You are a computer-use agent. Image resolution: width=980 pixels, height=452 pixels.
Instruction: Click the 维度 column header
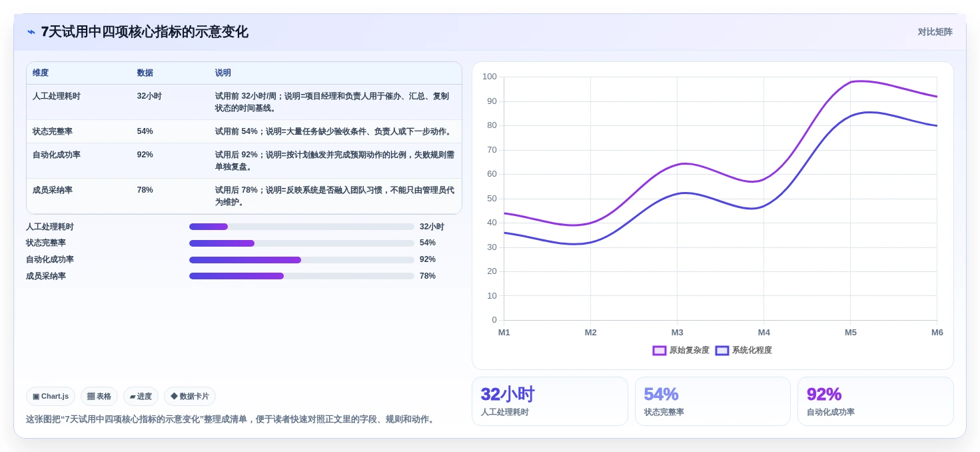(x=41, y=73)
